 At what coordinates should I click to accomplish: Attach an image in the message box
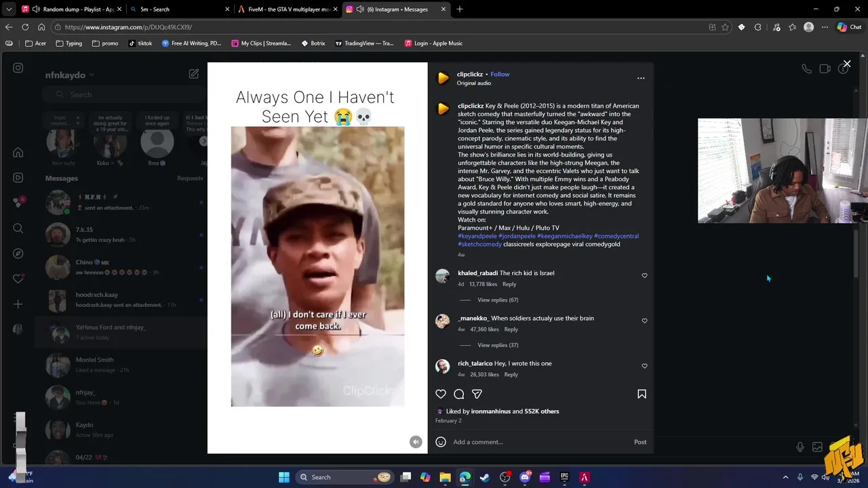click(x=817, y=447)
